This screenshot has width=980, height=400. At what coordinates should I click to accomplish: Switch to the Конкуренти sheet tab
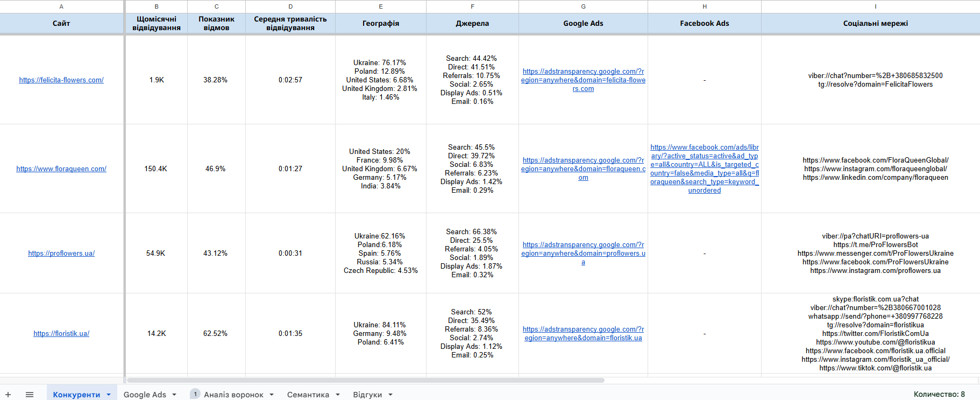point(76,395)
